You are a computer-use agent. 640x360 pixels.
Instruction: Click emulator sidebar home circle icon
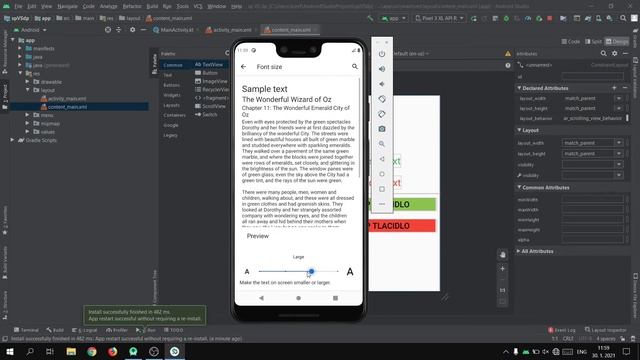382,174
